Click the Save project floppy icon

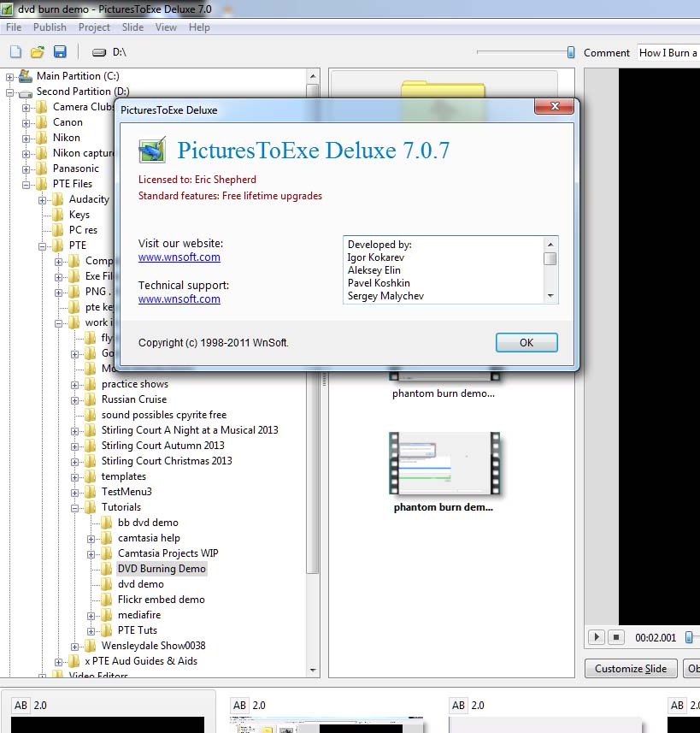coord(60,51)
